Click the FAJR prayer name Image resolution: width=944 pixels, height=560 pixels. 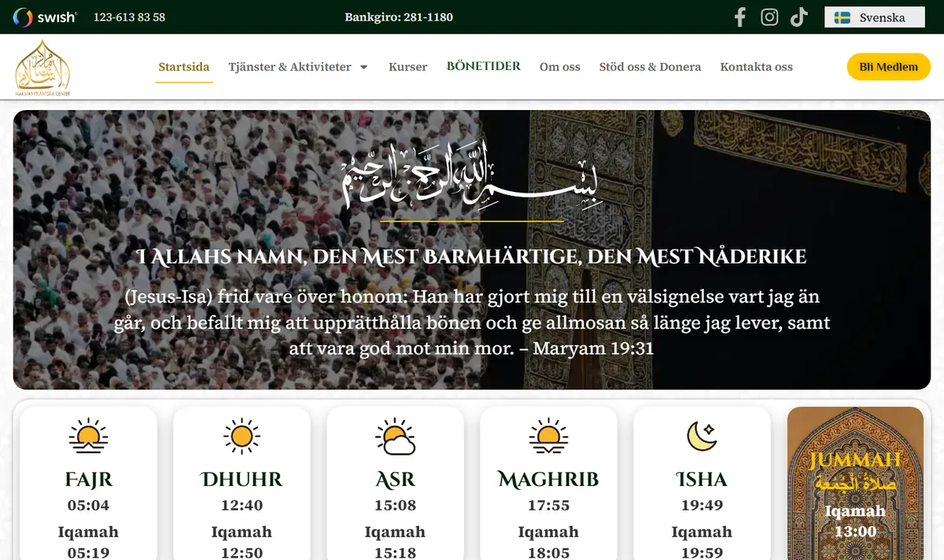tap(88, 479)
